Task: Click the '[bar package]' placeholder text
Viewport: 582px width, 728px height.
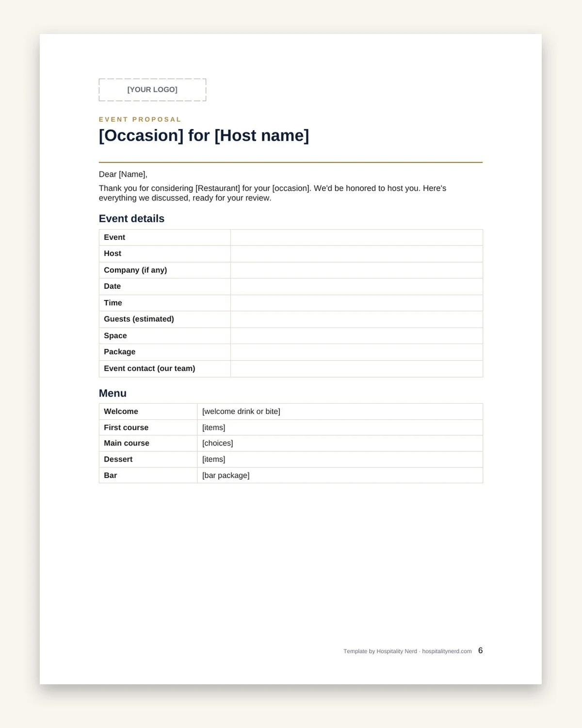Action: tap(226, 476)
